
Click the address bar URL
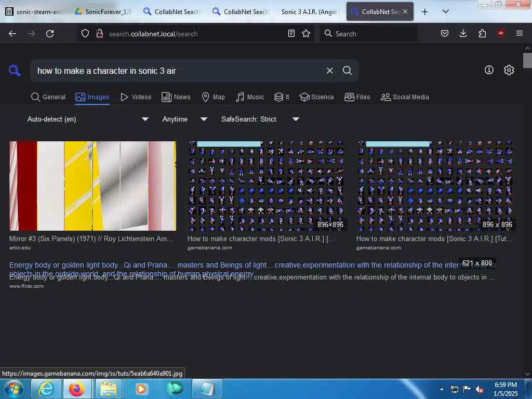(153, 34)
